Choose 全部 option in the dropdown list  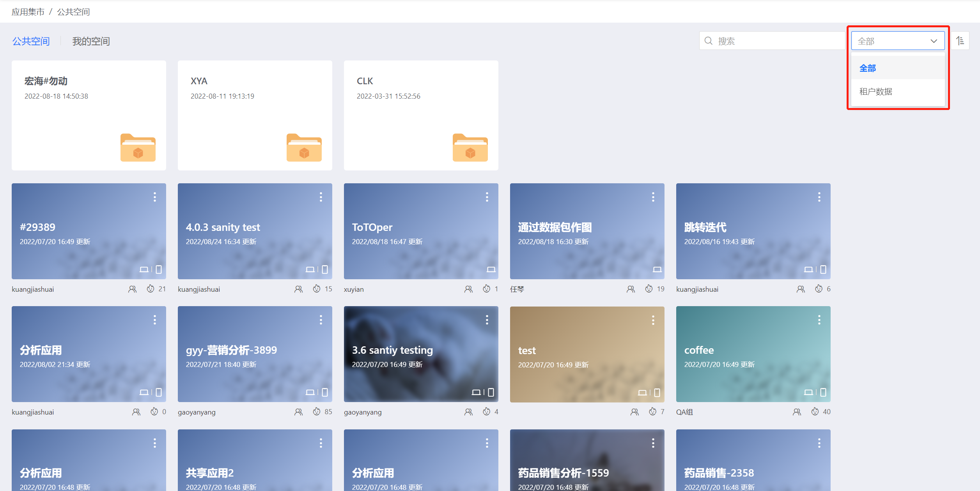(x=868, y=68)
